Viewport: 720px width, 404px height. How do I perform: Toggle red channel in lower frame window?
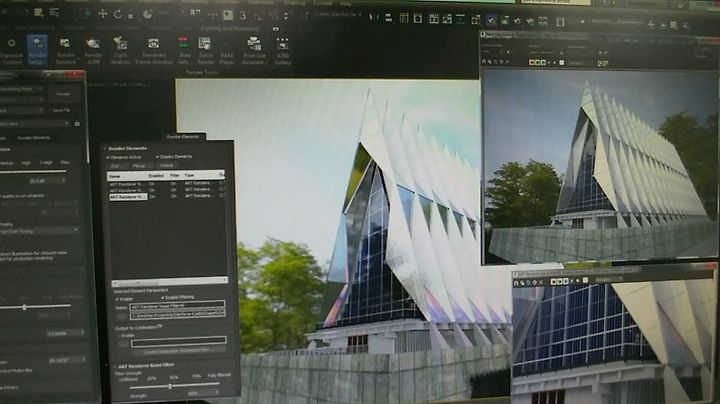coord(554,281)
